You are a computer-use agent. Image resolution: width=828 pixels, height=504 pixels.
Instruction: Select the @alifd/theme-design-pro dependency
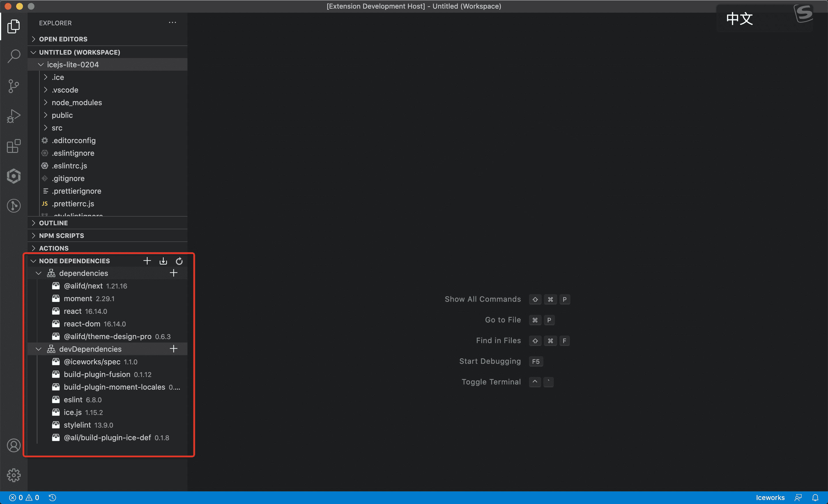[108, 336]
